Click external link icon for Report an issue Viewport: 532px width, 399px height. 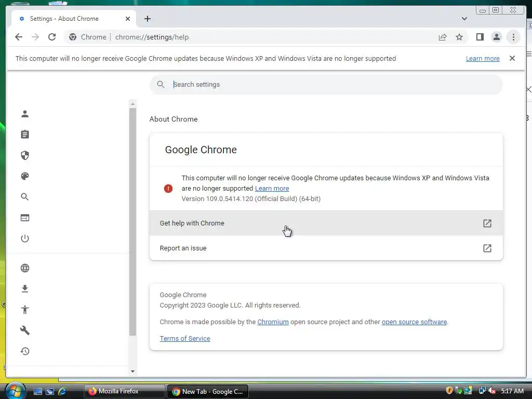487,248
